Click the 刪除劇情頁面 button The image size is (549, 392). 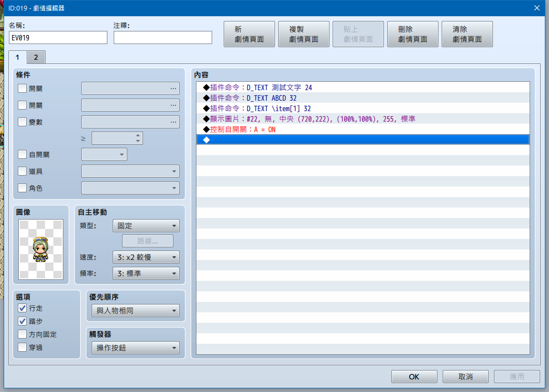coord(413,35)
